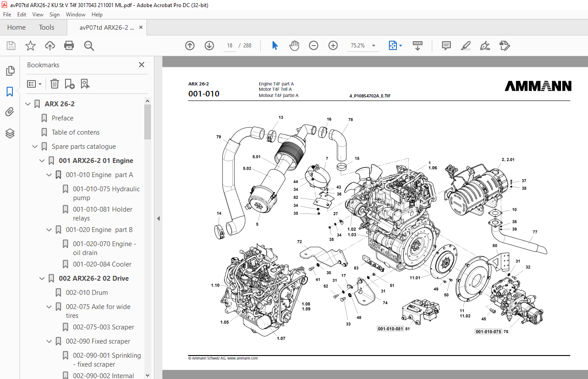Open the Window menu

76,15
